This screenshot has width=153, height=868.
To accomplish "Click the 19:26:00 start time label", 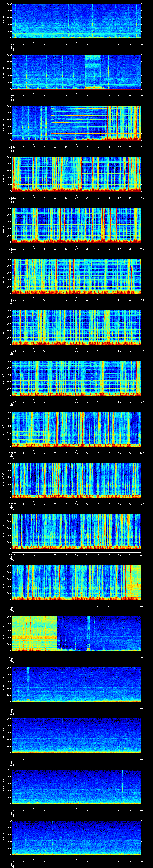I will pos(12,657).
